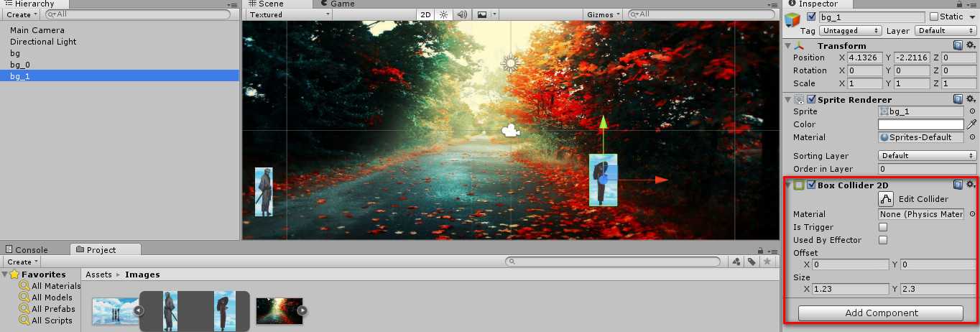Collapse the Transform component foldout
980x332 pixels.
pyautogui.click(x=789, y=45)
